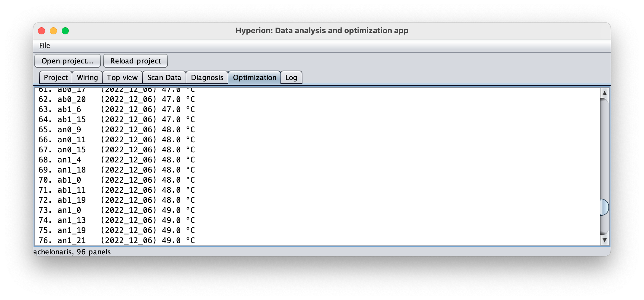Click the vertical scrollbar thumb
Screen dimensions: 644x300
click(604, 207)
